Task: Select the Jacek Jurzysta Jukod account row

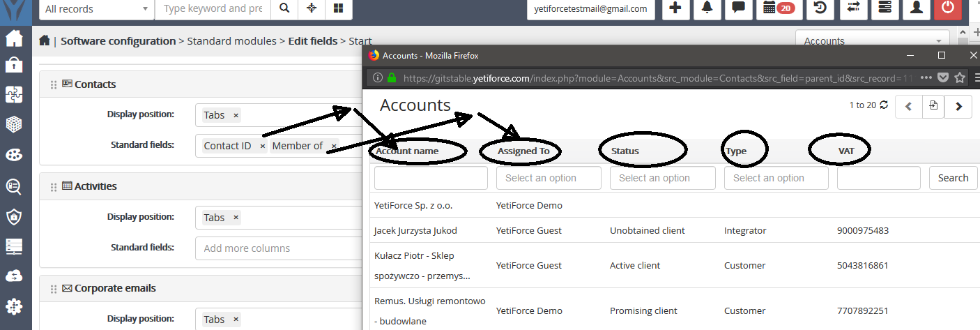Action: tap(673, 230)
